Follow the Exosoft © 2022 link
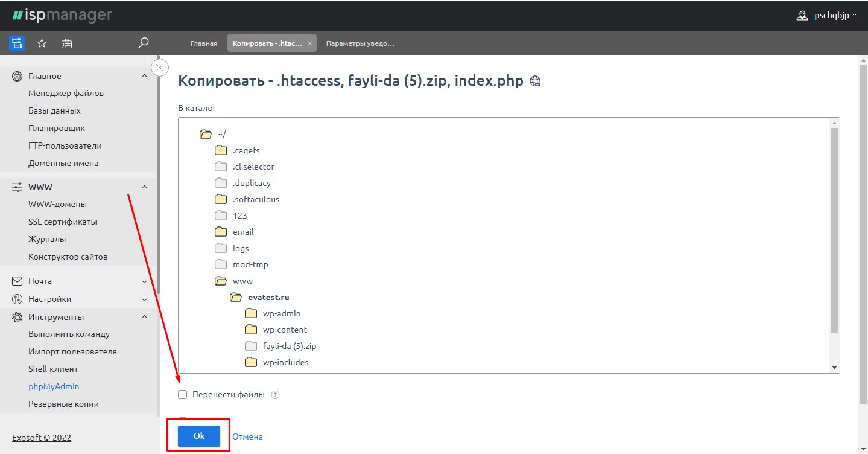Image resolution: width=868 pixels, height=454 pixels. [42, 438]
